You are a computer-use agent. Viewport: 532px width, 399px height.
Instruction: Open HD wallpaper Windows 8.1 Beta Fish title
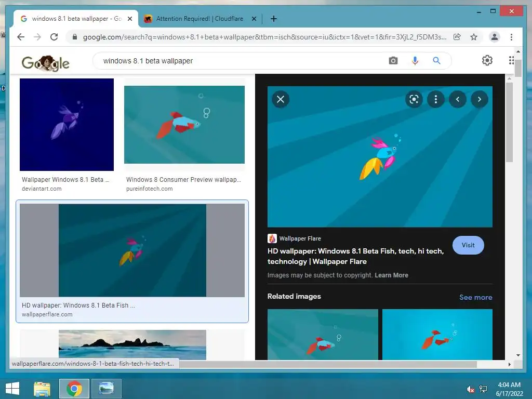(x=355, y=256)
